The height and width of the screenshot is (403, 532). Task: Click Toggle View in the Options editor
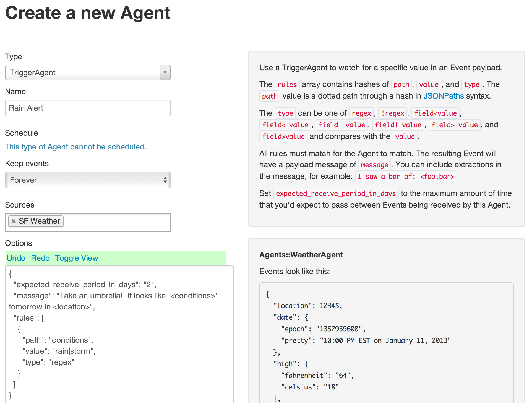[77, 258]
